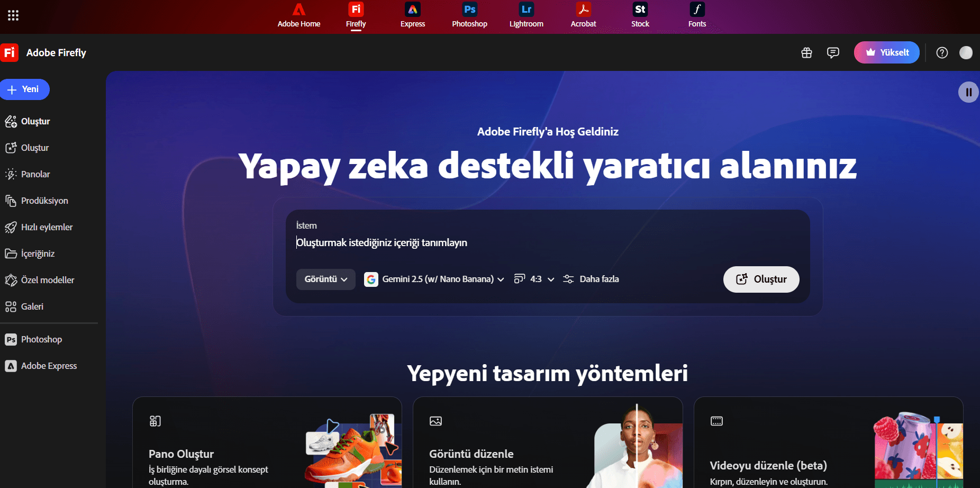Open the Daha fazla settings control
The height and width of the screenshot is (488, 980).
pyautogui.click(x=591, y=279)
